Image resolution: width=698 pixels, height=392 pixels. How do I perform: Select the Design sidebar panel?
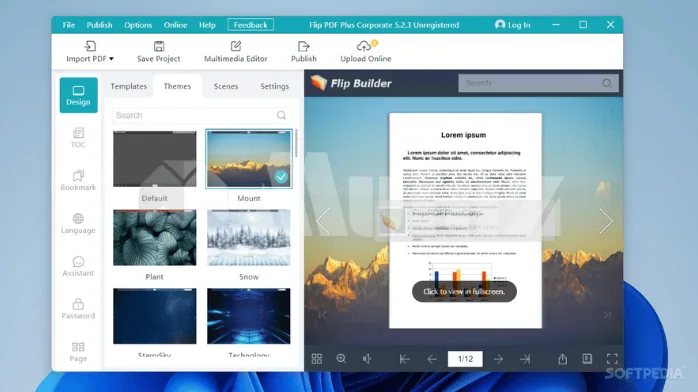(78, 95)
